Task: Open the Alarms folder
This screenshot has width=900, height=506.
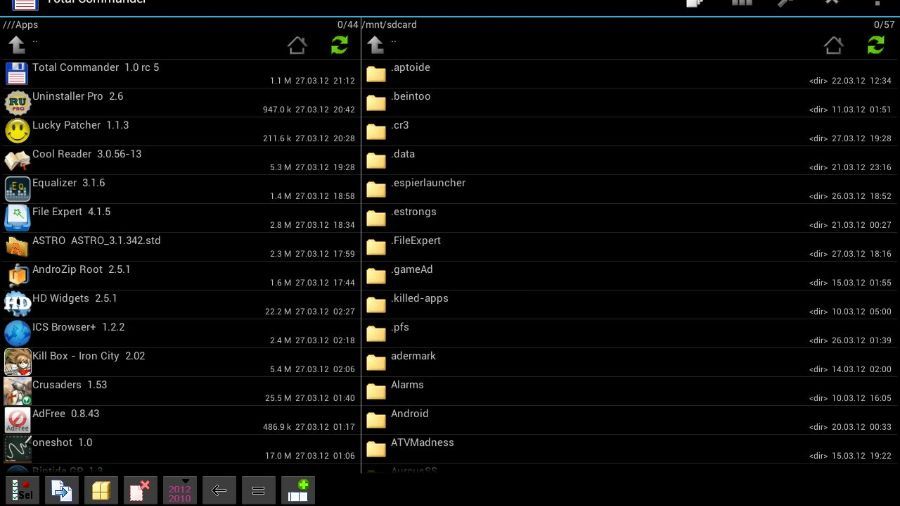Action: (x=407, y=390)
